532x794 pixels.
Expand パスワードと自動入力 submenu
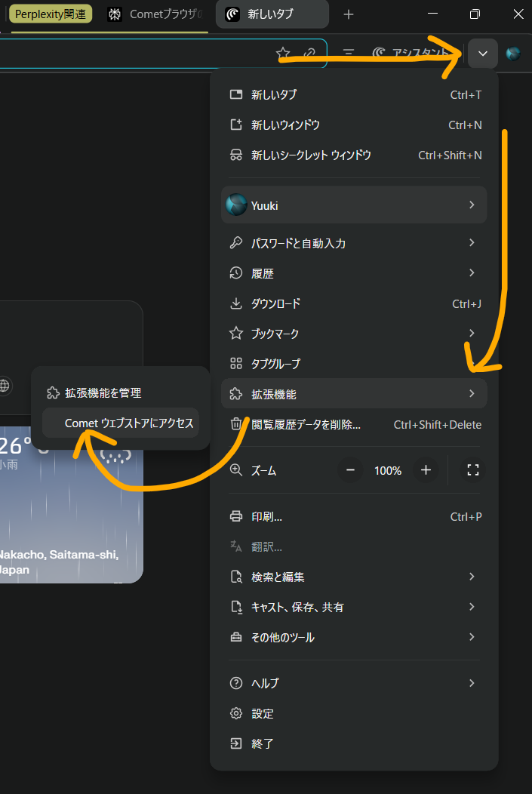coord(354,243)
